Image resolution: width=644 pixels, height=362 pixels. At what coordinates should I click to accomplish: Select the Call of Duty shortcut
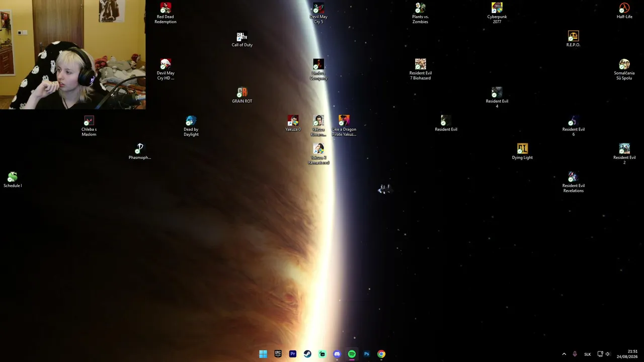tap(242, 39)
